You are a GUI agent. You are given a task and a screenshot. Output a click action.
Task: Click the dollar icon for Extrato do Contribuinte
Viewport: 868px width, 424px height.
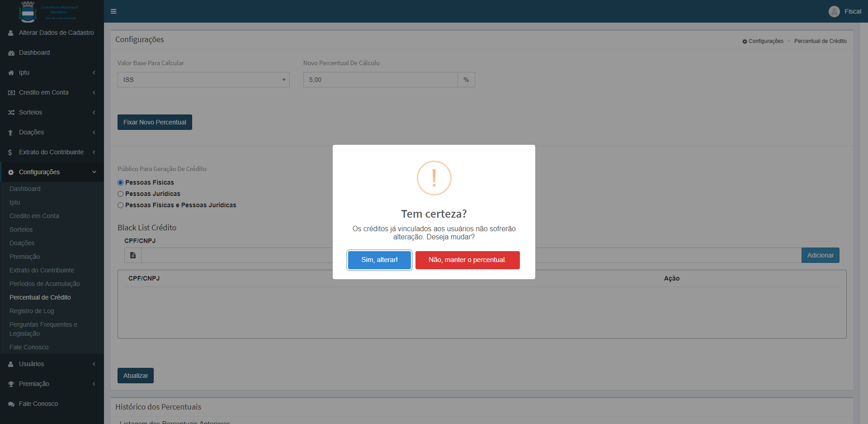pos(10,152)
